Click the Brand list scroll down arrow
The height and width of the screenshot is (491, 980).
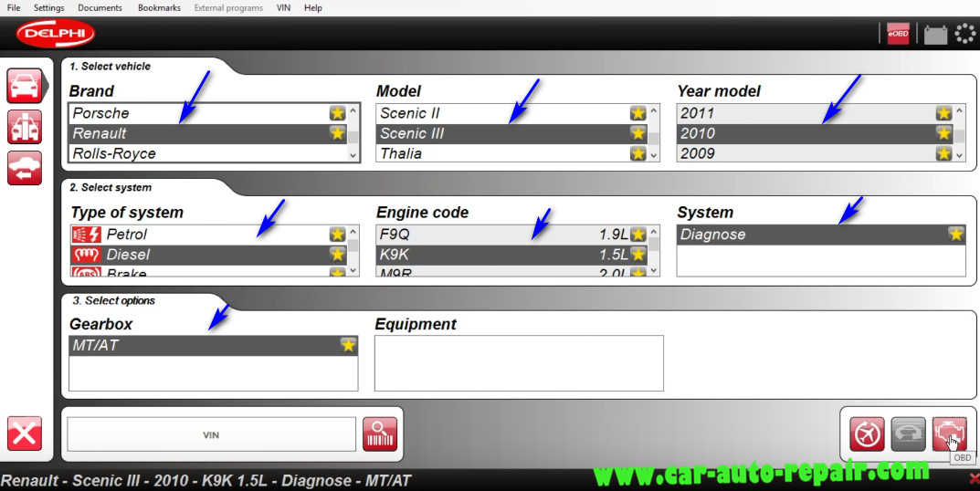coord(353,155)
